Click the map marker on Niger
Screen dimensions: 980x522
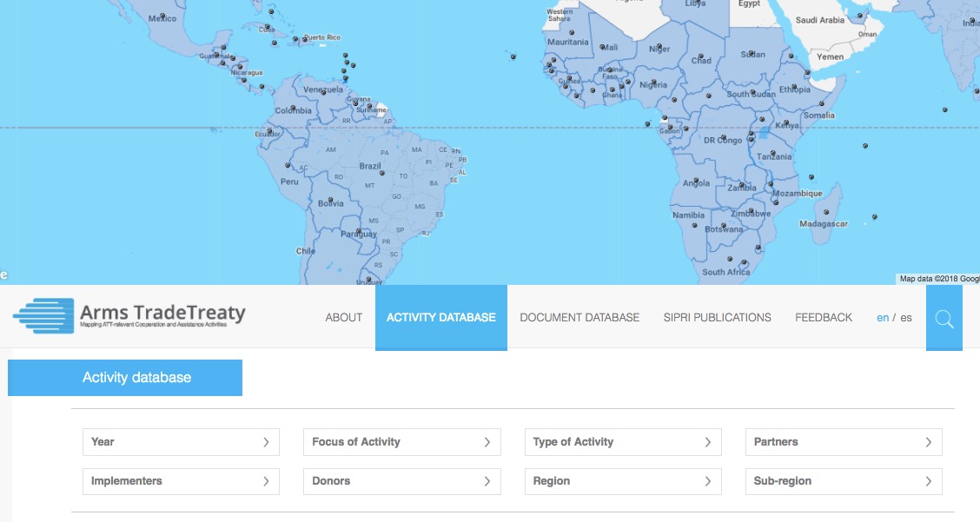click(x=659, y=46)
